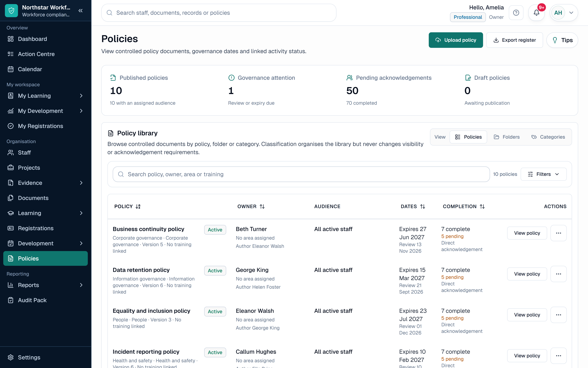
Task: Click the Policy library document icon
Action: [111, 133]
